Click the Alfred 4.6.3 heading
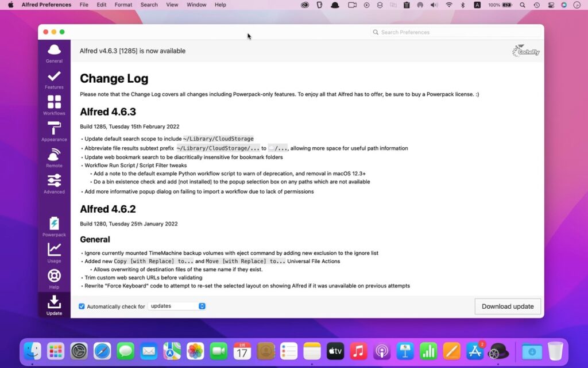The image size is (588, 368). pos(108,112)
